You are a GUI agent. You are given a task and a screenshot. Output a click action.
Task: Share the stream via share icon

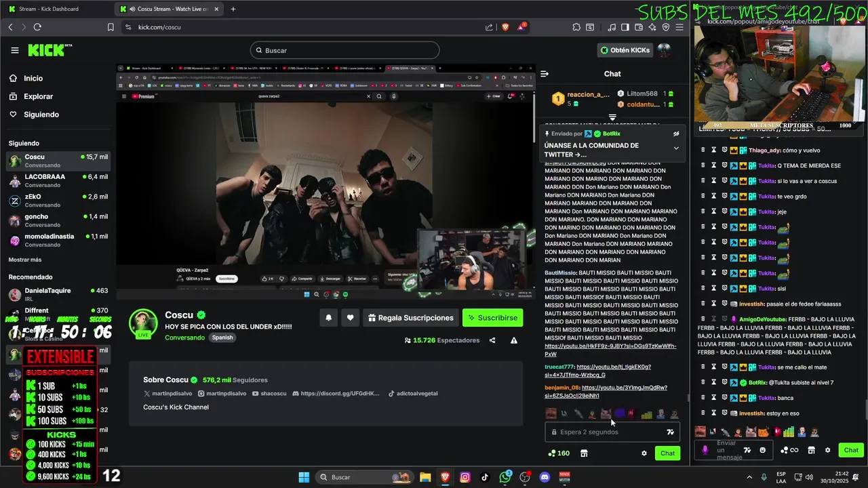492,340
